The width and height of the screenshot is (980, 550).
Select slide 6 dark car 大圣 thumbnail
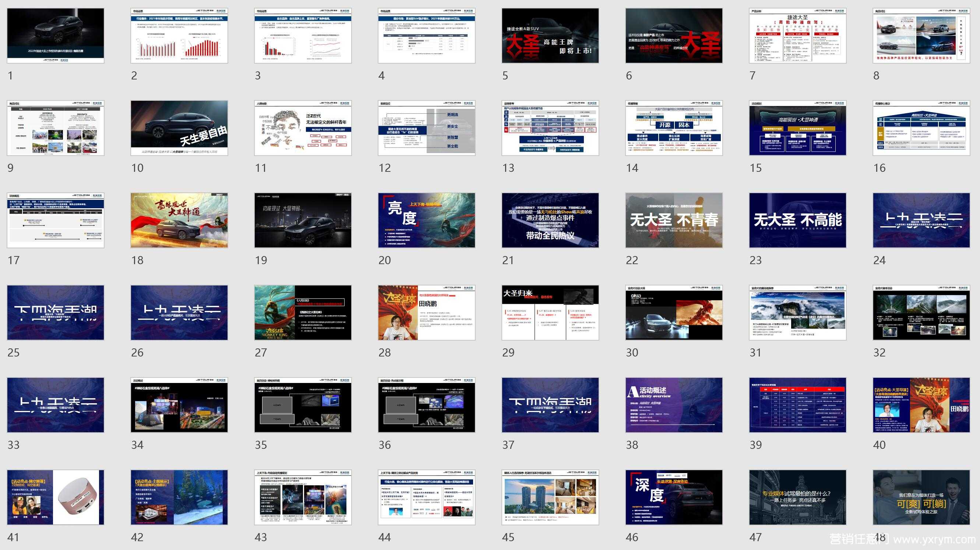[674, 36]
